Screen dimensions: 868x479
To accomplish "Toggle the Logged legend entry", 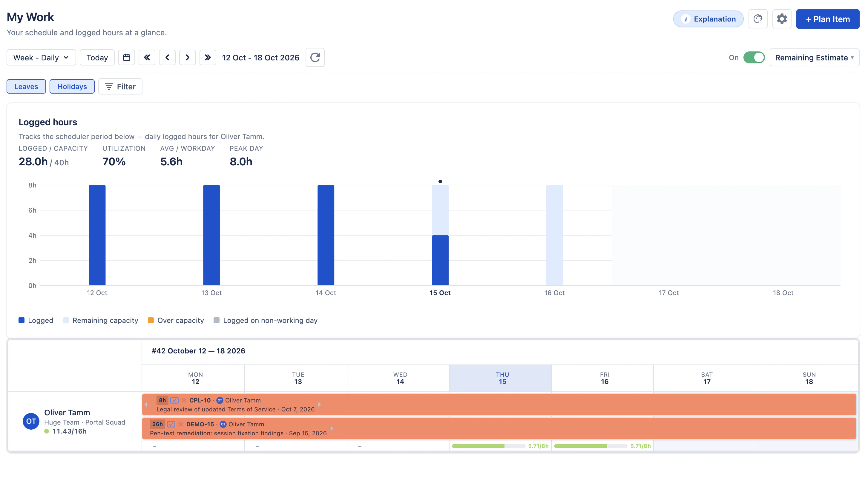I will pos(36,321).
